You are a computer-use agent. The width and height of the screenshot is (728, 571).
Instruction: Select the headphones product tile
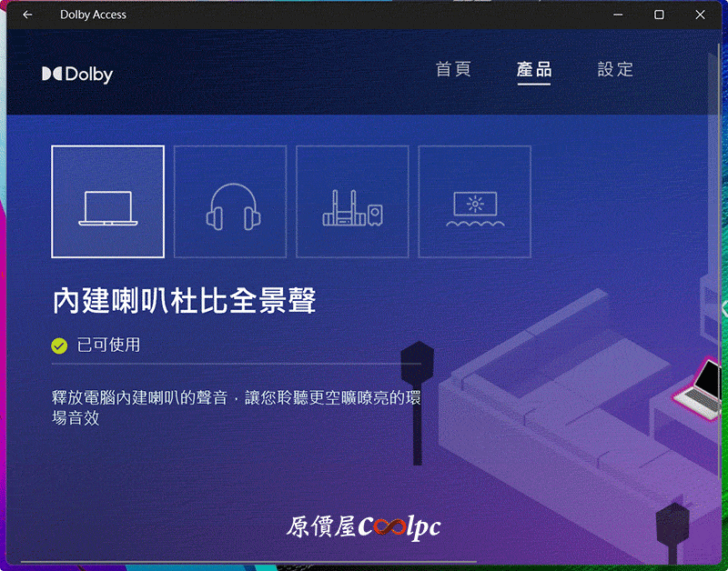tap(230, 201)
